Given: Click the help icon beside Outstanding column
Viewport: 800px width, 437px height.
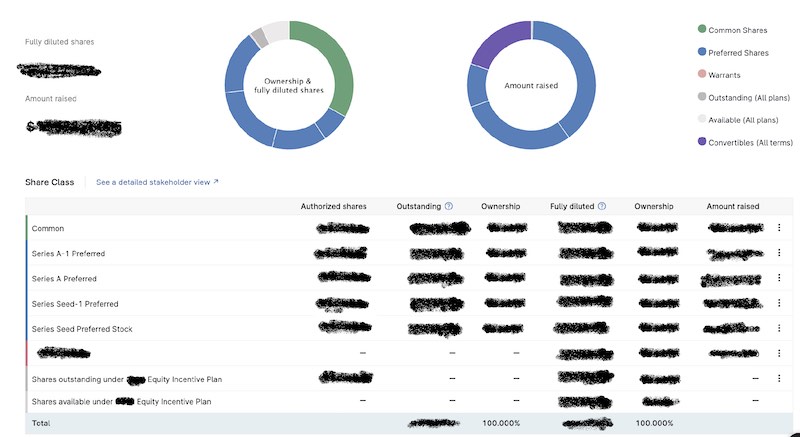Looking at the screenshot, I should (x=449, y=206).
